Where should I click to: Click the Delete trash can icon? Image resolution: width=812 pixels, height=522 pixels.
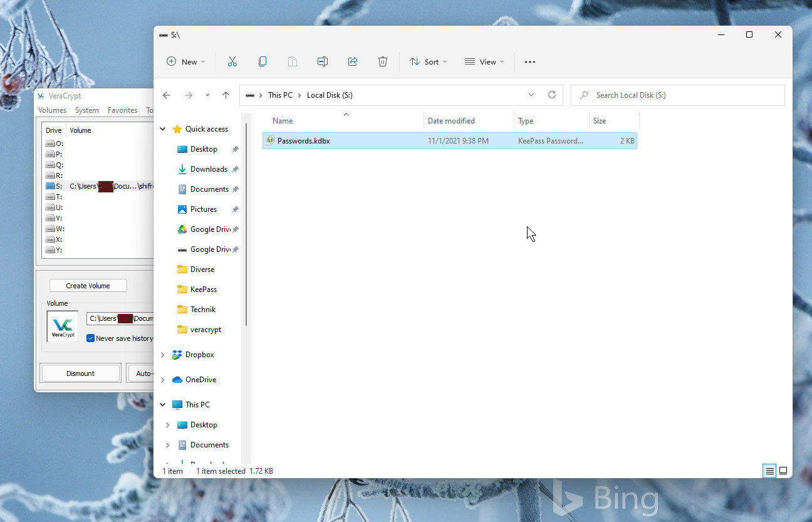coord(383,61)
